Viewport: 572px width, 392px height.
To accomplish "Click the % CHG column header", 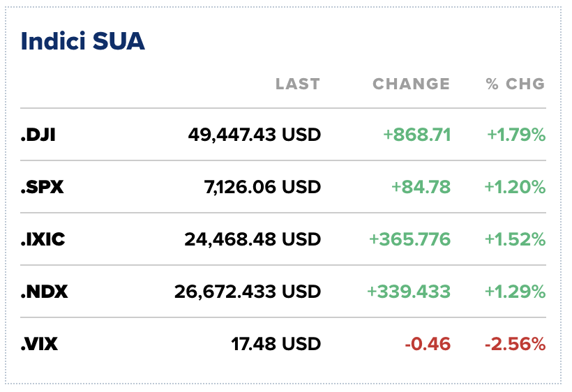I will 515,84.
